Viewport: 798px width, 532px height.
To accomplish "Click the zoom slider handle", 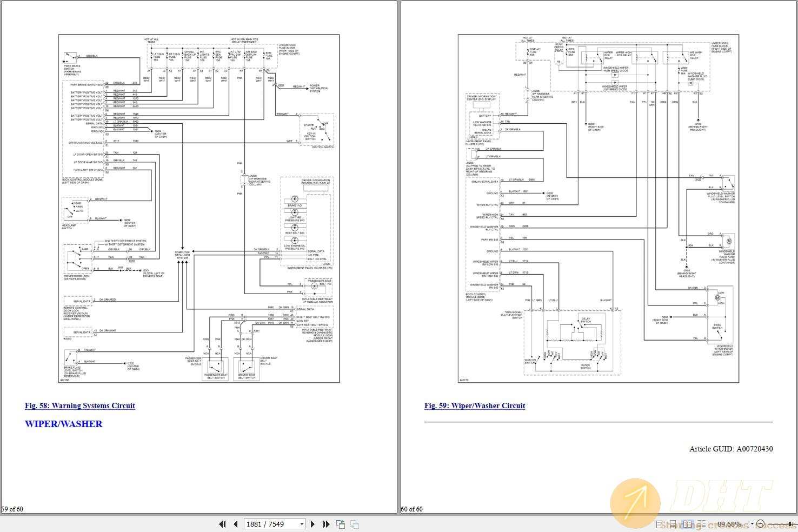I will 790,524.
